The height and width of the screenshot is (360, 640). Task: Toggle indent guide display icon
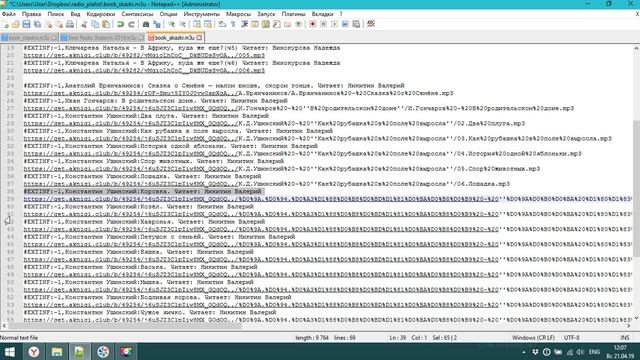(244, 24)
